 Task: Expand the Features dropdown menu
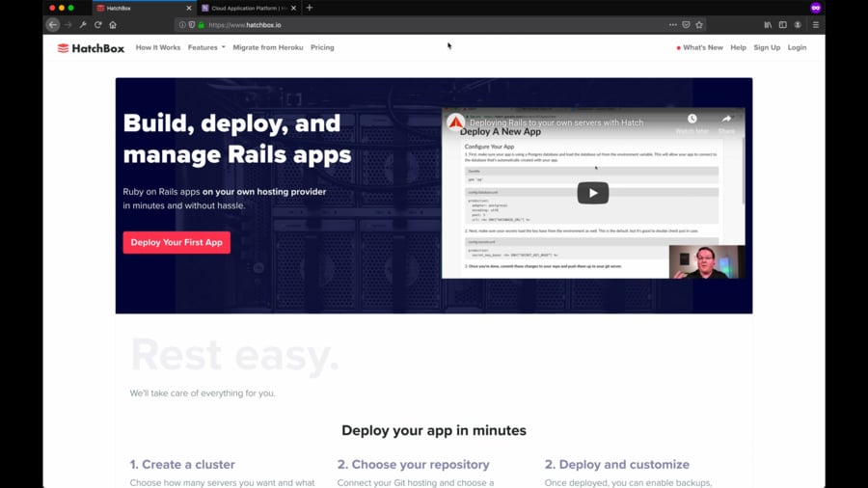[206, 47]
